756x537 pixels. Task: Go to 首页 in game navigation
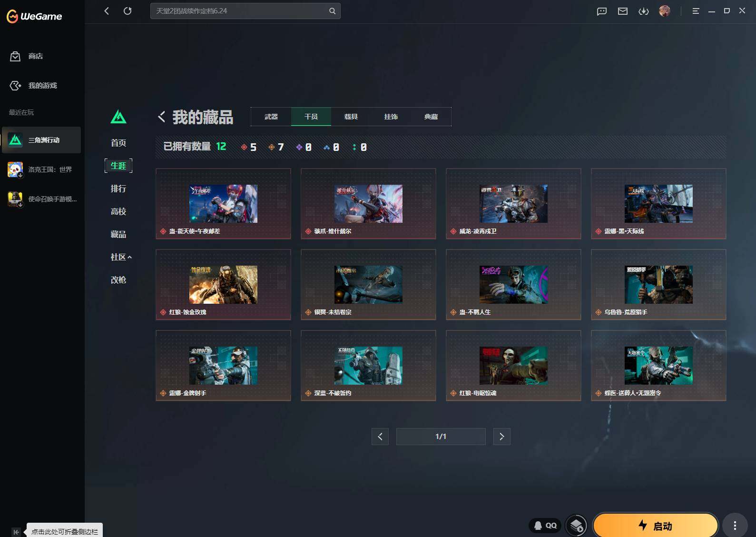click(x=118, y=143)
